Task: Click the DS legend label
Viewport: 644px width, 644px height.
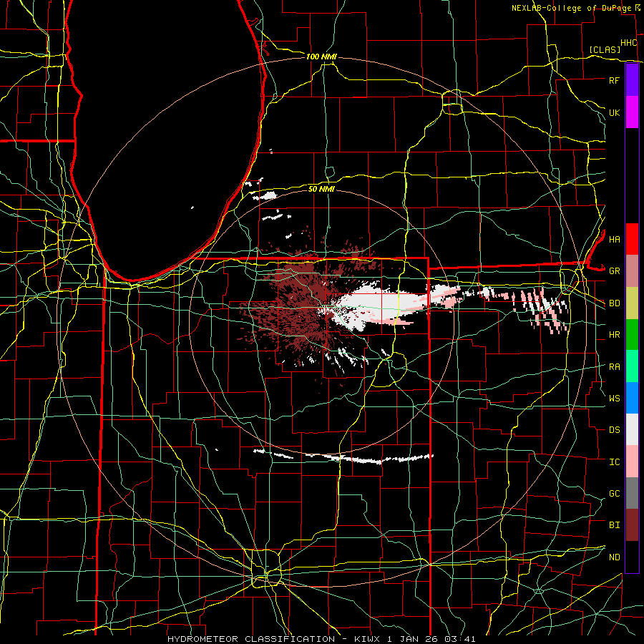Action: click(614, 430)
